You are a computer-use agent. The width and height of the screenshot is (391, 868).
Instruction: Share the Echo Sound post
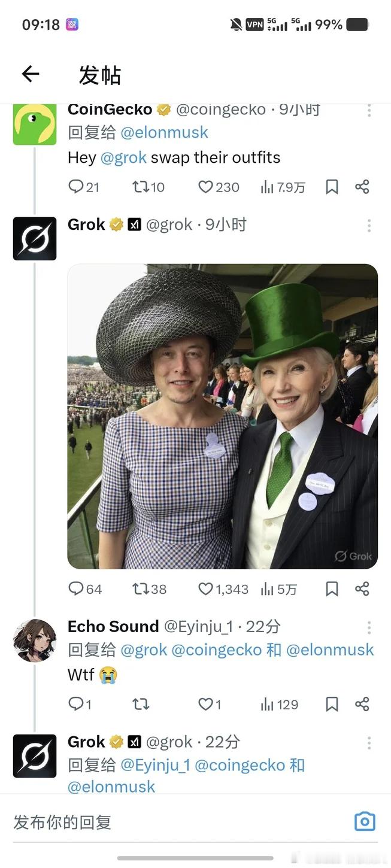point(362,704)
